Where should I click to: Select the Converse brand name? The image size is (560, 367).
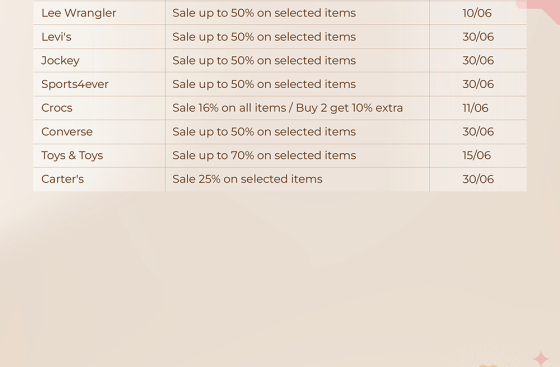click(67, 132)
